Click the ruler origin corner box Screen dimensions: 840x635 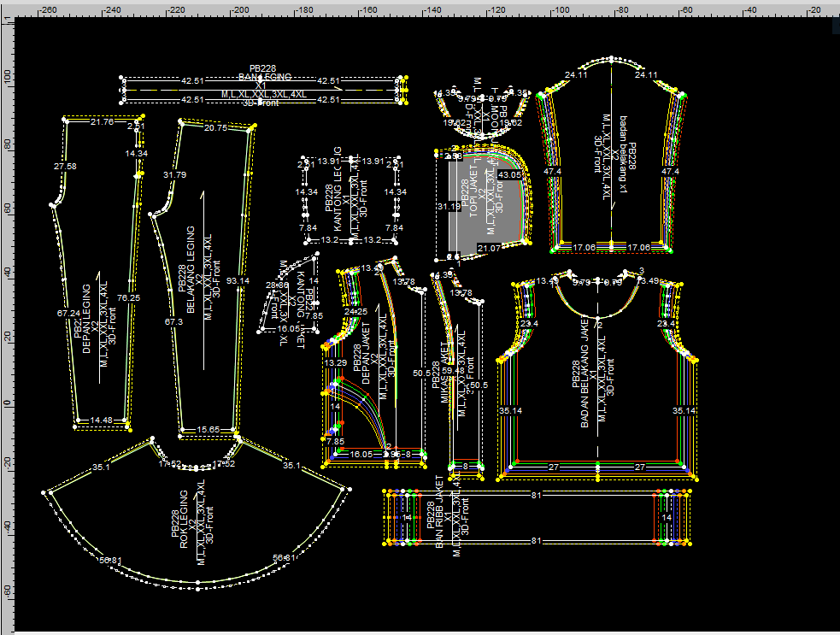[7, 10]
